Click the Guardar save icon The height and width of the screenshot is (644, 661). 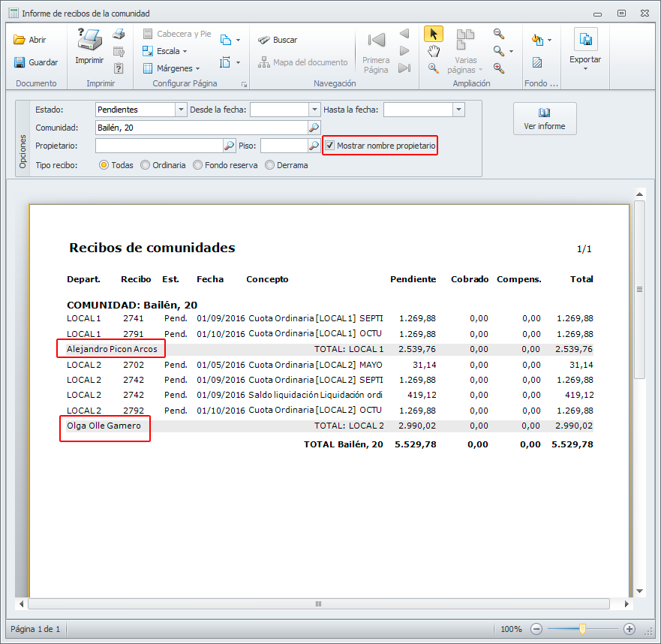point(20,62)
